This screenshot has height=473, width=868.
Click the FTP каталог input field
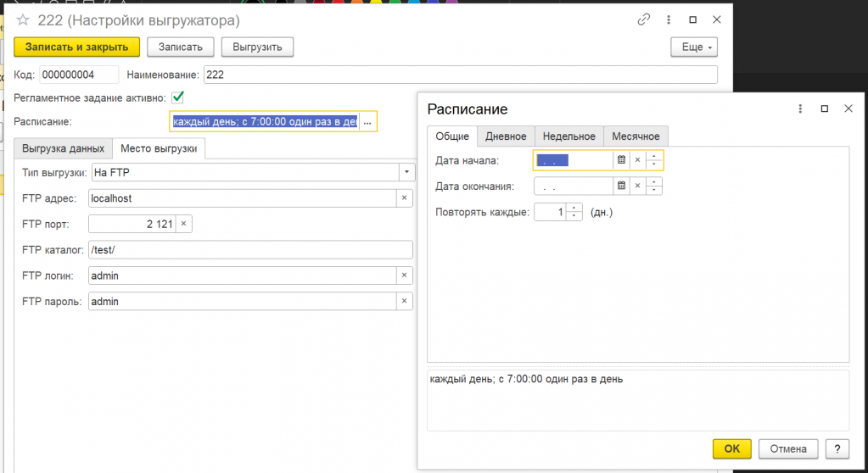point(249,250)
